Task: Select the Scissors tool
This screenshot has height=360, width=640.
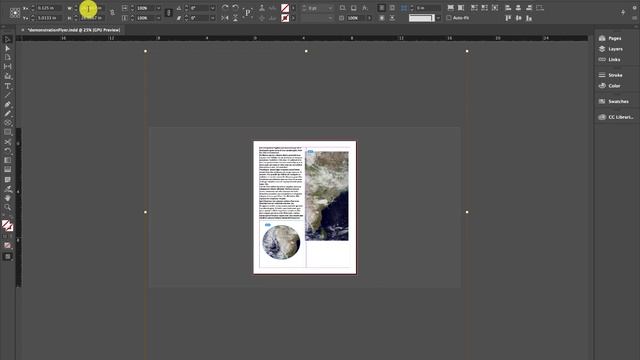Action: (7, 142)
